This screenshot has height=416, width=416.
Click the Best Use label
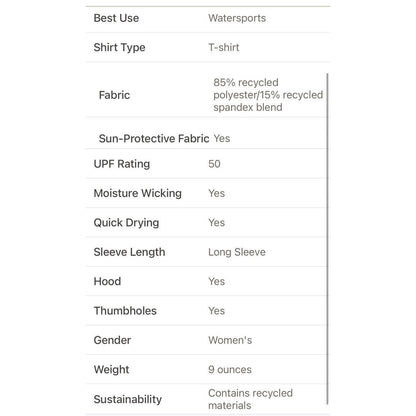[116, 18]
